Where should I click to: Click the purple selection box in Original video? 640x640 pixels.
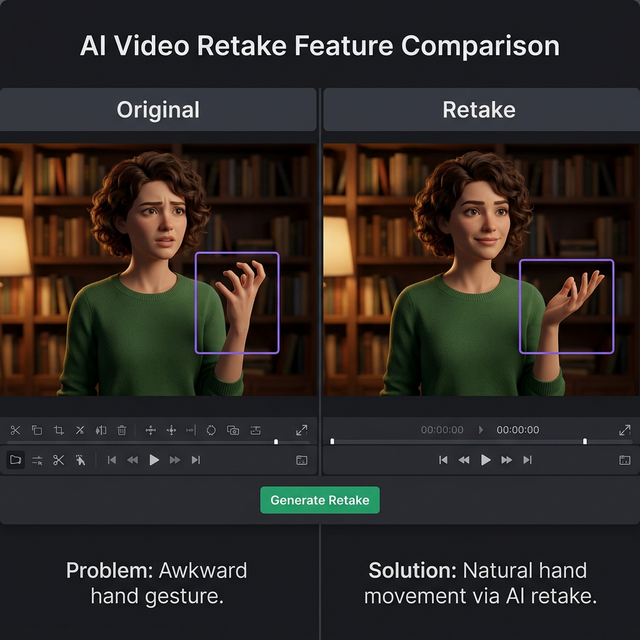click(237, 302)
